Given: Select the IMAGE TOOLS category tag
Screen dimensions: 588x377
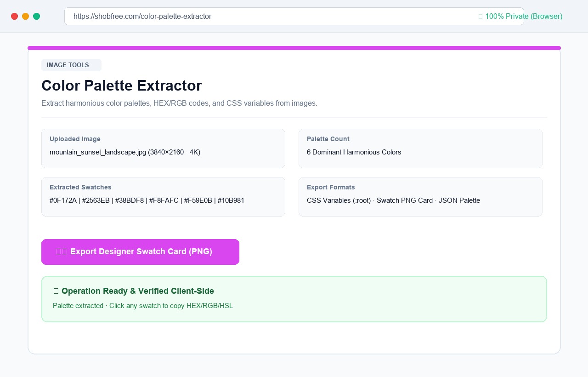Looking at the screenshot, I should 71,65.
